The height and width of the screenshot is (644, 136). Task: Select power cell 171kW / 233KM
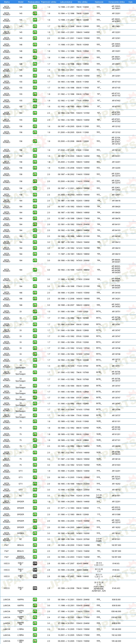83,279
